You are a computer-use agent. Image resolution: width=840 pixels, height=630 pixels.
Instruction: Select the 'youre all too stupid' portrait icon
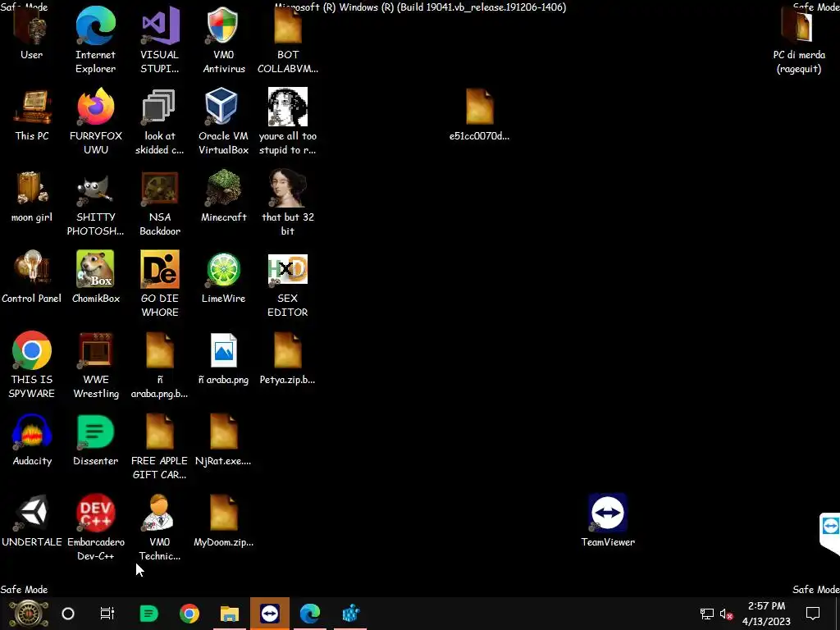click(x=288, y=107)
